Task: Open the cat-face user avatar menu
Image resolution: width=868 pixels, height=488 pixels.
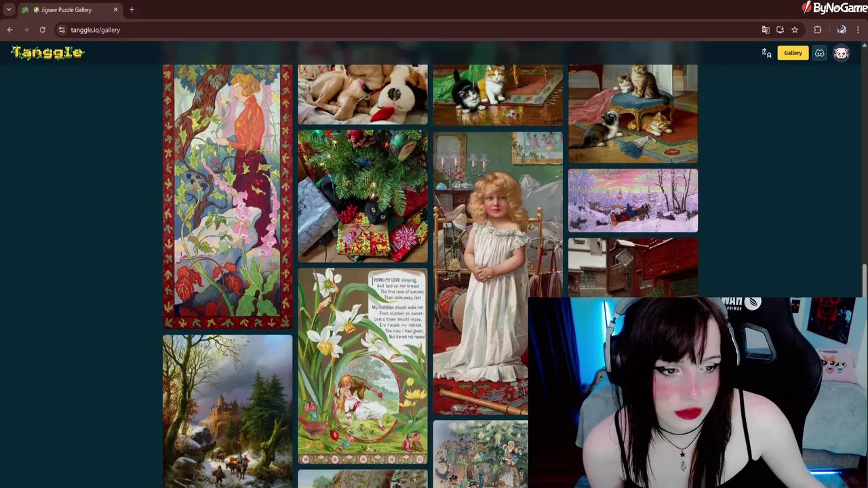Action: [x=841, y=53]
